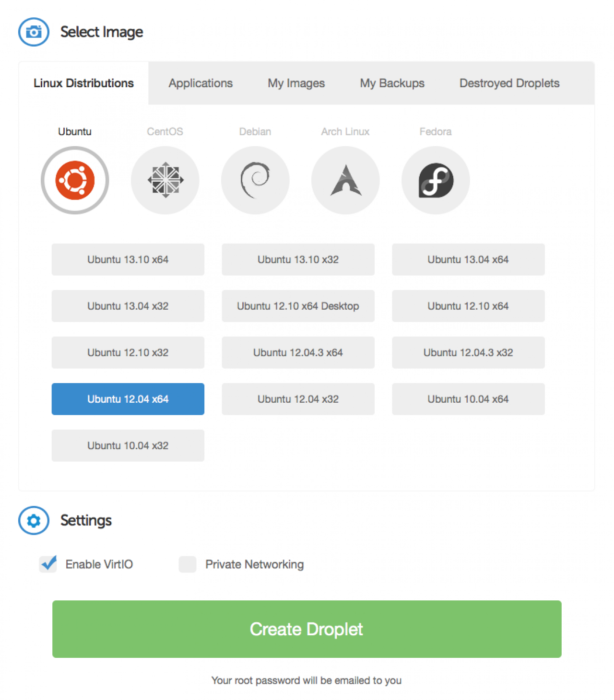This screenshot has width=614, height=700.
Task: Click the Arch Linux label text
Action: click(345, 131)
